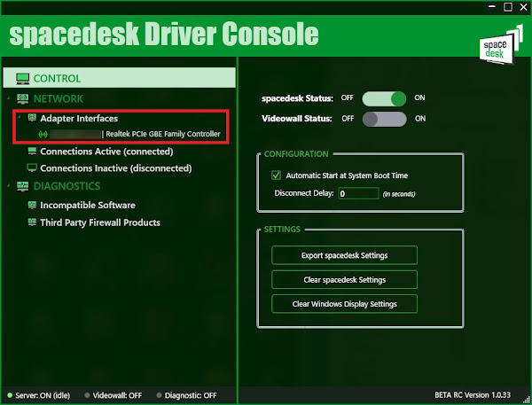Open Adapter Interfaces in the tree
The width and height of the screenshot is (532, 405).
point(79,119)
